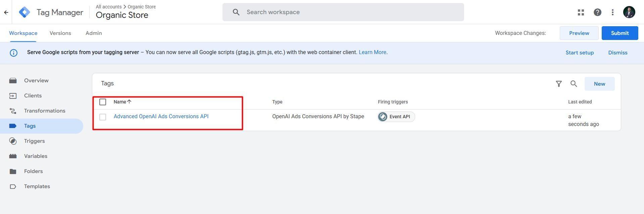Click the Folders sidebar icon
The image size is (644, 214).
pos(13,171)
